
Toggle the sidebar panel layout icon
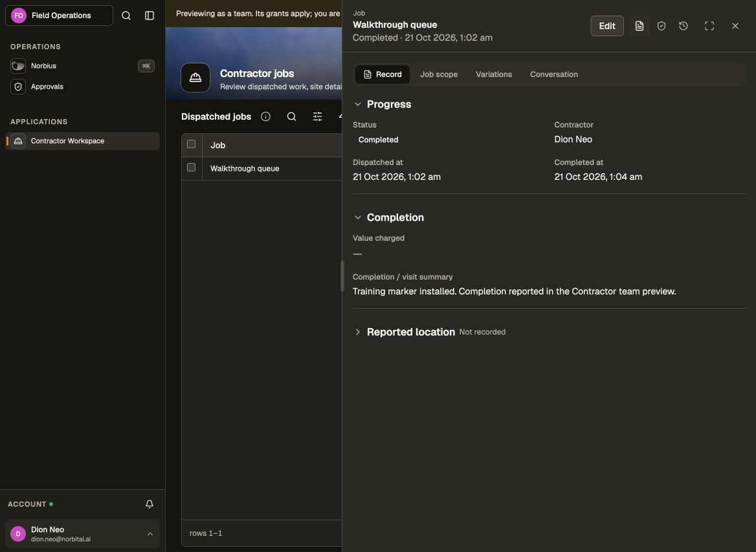pyautogui.click(x=150, y=16)
